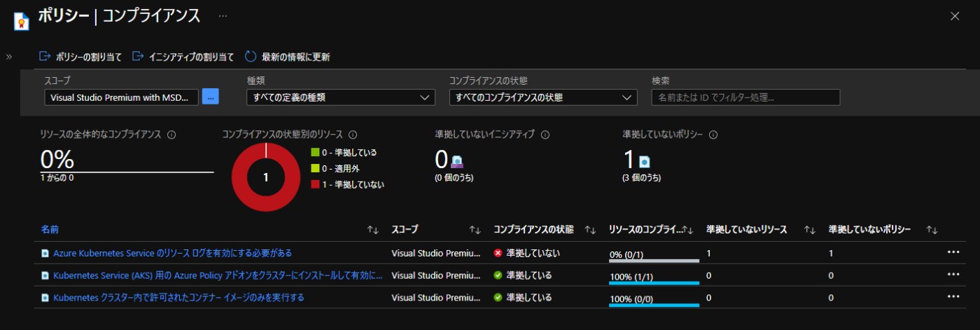Click the 0% overall compliance value
Screen dimensions: 980x330
tap(57, 160)
